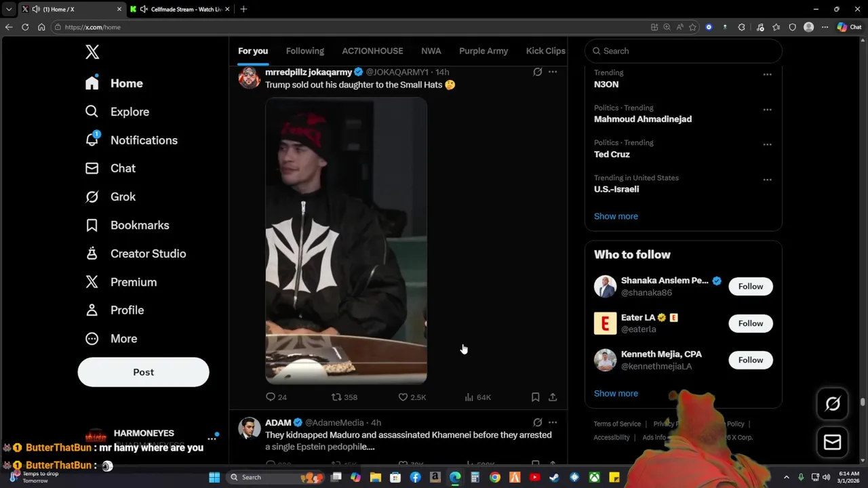The height and width of the screenshot is (488, 868).
Task: Open more options on jokaqarmy post
Action: click(x=553, y=72)
